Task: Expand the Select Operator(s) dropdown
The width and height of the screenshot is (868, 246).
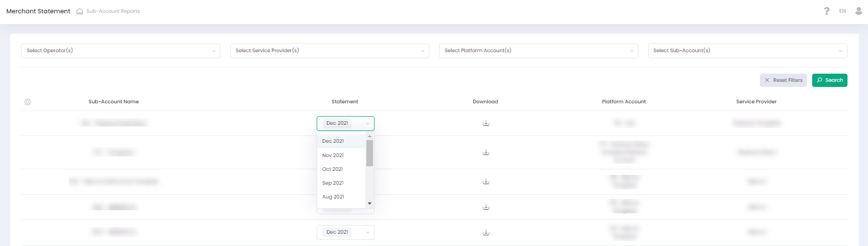Action: point(120,51)
